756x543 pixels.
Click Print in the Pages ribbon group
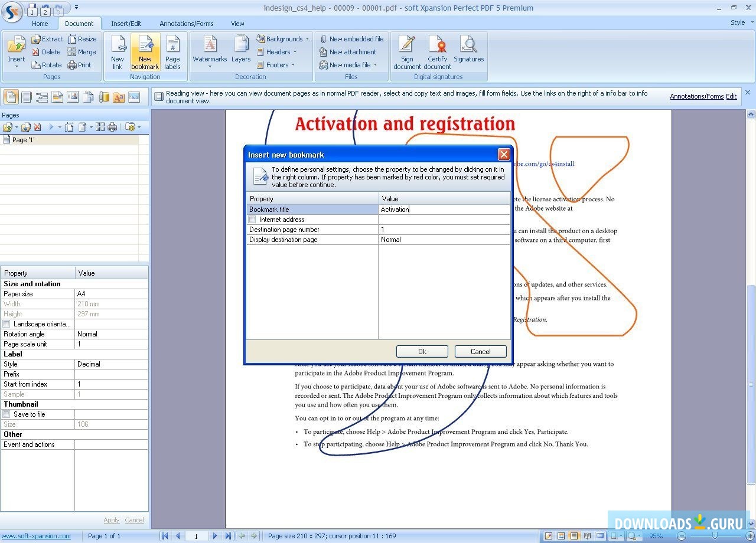coord(79,65)
